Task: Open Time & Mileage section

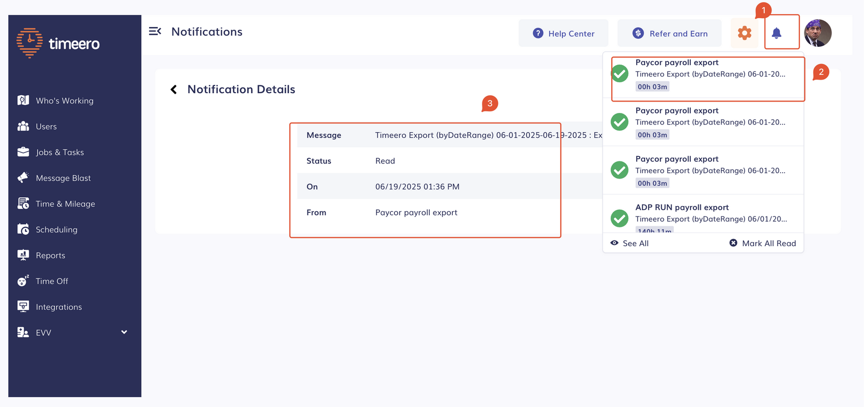Action: pyautogui.click(x=65, y=203)
